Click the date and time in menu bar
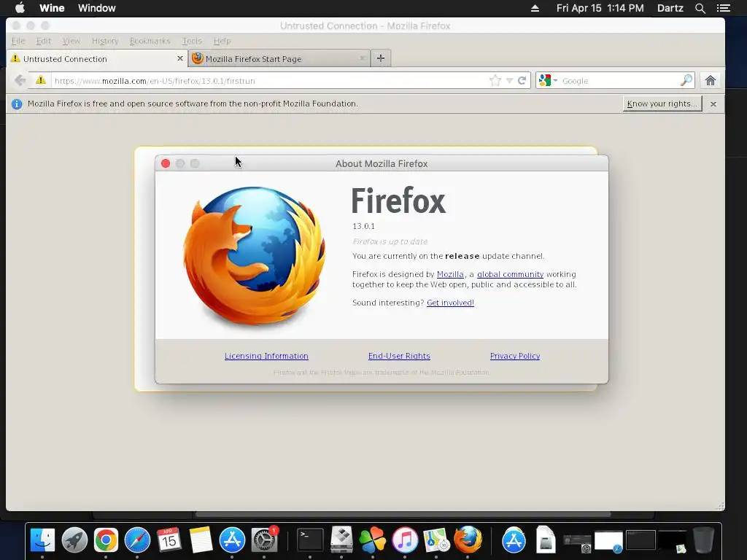The image size is (747, 560). (600, 8)
